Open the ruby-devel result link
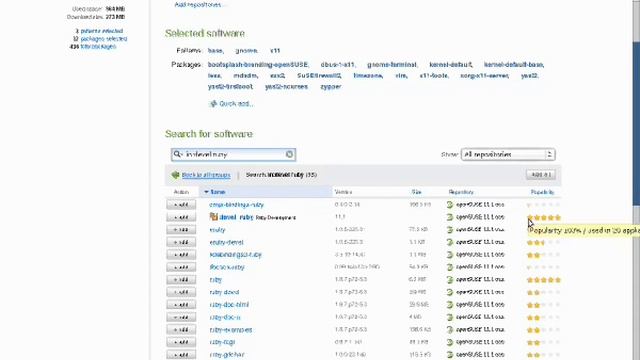The height and width of the screenshot is (360, 640). 224,292
